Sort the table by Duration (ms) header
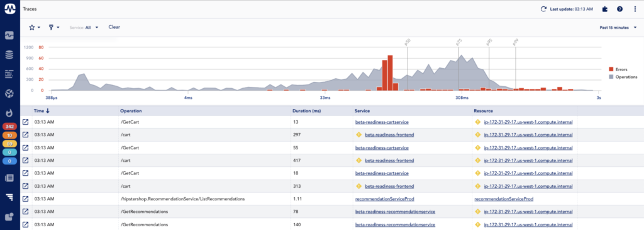 306,111
